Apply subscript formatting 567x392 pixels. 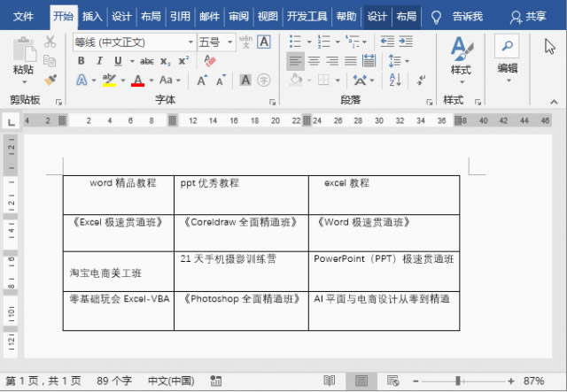(166, 61)
